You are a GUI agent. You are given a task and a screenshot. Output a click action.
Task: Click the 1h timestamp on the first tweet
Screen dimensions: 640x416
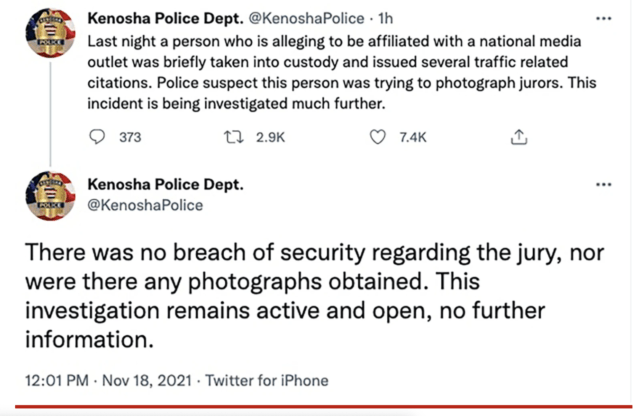coord(386,18)
